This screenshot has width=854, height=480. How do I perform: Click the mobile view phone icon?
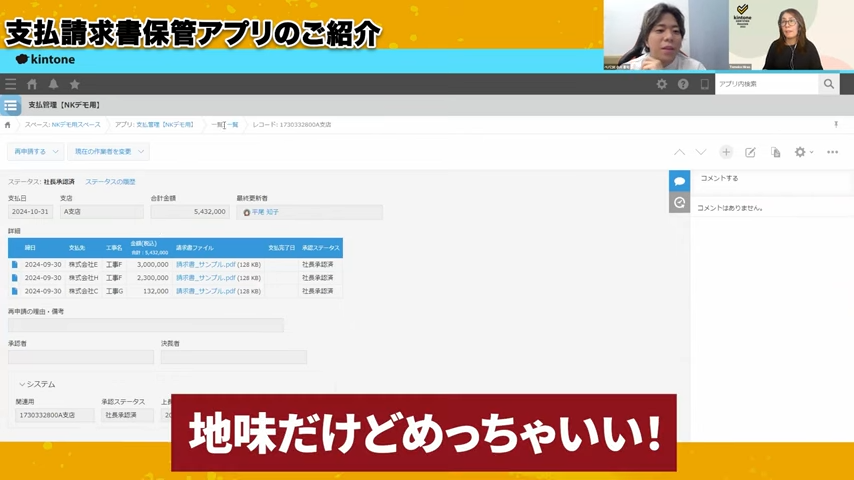[704, 84]
